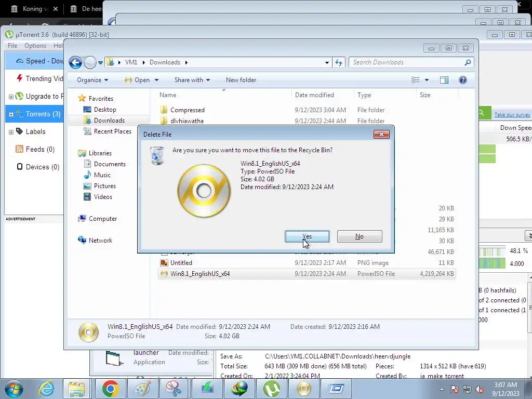Click Explorer's forward navigation arrow

click(90, 62)
